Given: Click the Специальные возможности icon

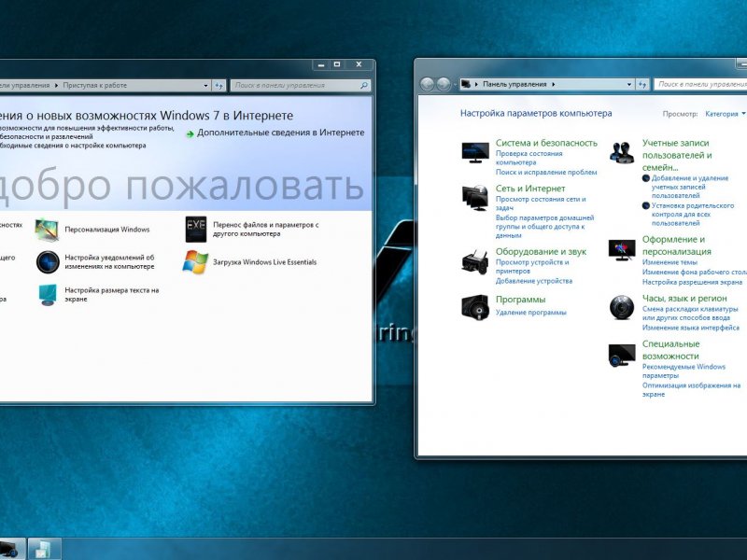Looking at the screenshot, I should [622, 356].
